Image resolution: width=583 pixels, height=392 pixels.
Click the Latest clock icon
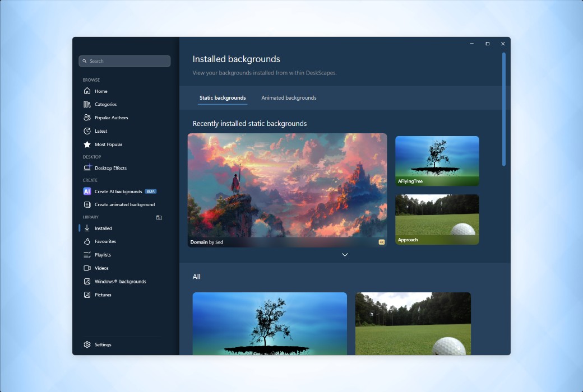point(87,131)
